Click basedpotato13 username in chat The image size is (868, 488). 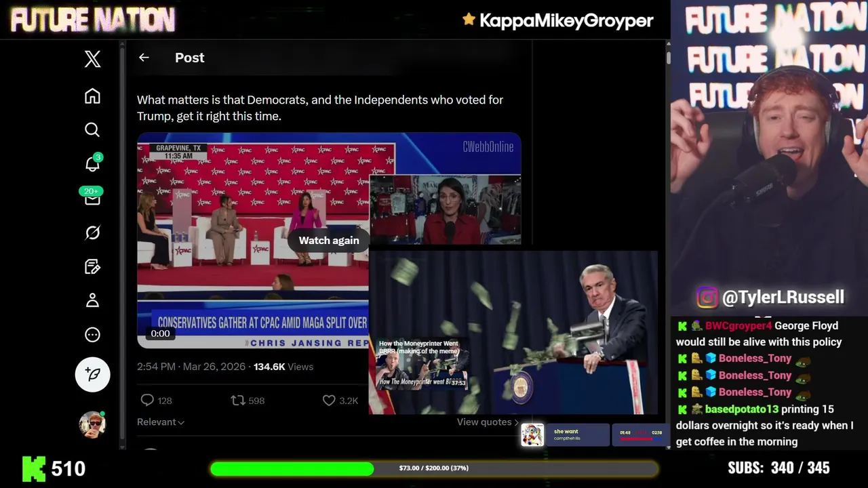coord(741,409)
